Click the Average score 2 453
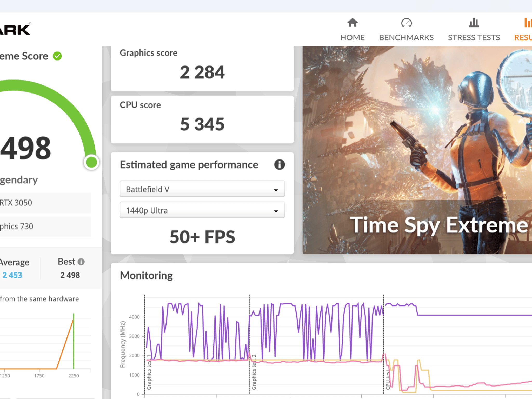This screenshot has width=532, height=399. (x=12, y=275)
